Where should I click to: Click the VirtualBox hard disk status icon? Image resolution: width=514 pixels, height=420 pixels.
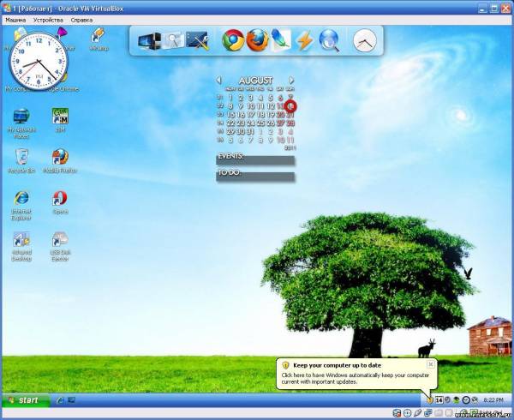point(397,413)
